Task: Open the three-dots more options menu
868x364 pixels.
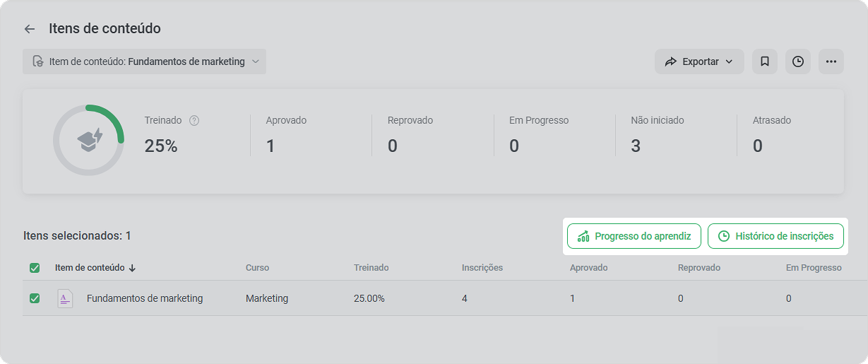Action: tap(831, 61)
